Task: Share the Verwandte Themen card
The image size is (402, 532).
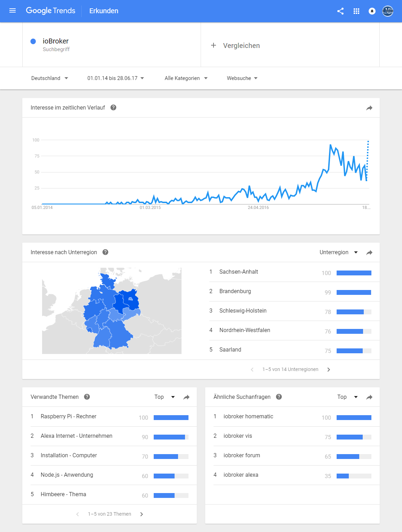Action: click(186, 397)
